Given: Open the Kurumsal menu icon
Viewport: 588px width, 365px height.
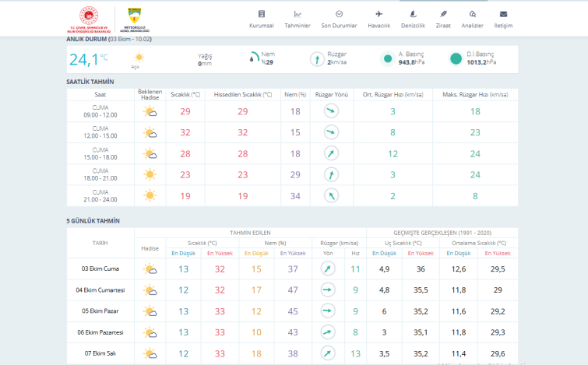Looking at the screenshot, I should 261,14.
